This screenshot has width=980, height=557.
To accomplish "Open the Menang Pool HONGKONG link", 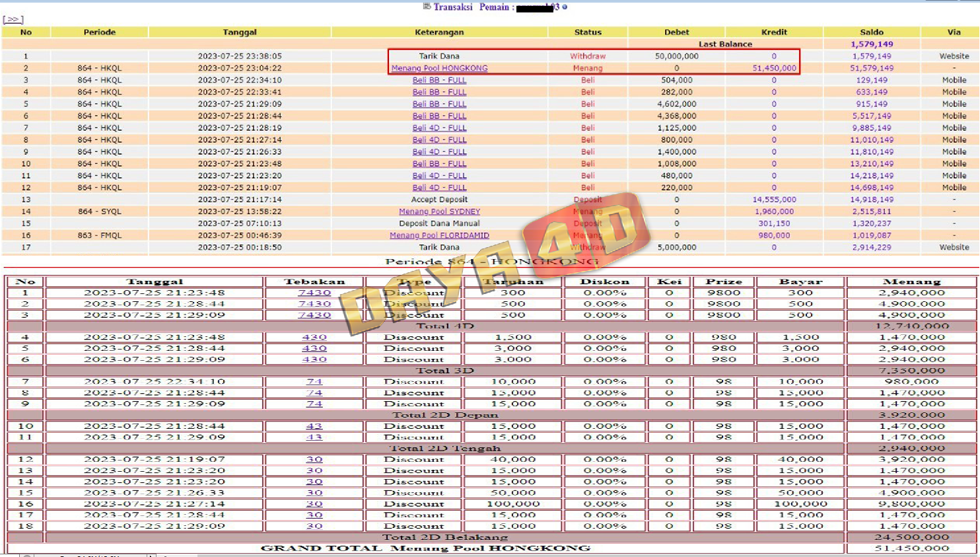I will pyautogui.click(x=439, y=68).
